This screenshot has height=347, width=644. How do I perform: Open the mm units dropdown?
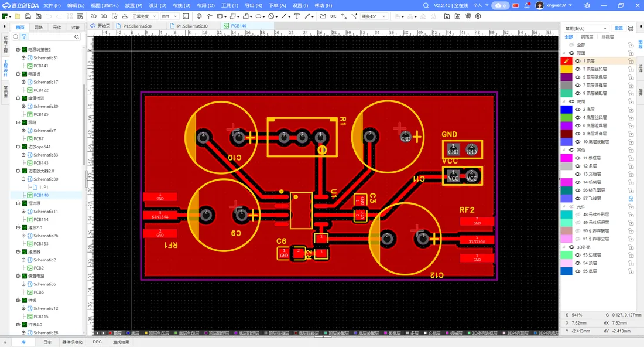[x=169, y=16]
